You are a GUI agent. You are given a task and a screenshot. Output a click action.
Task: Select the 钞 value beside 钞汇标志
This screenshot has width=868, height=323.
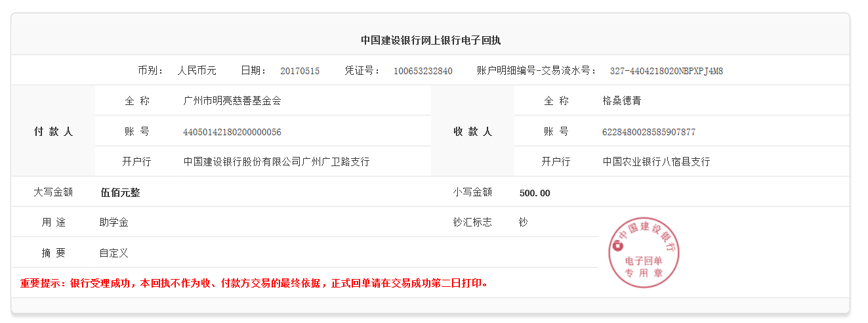pyautogui.click(x=523, y=223)
